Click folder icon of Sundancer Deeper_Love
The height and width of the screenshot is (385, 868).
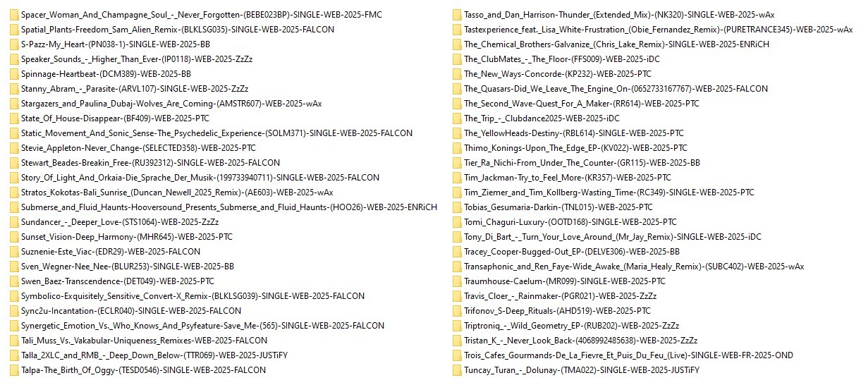click(x=13, y=221)
